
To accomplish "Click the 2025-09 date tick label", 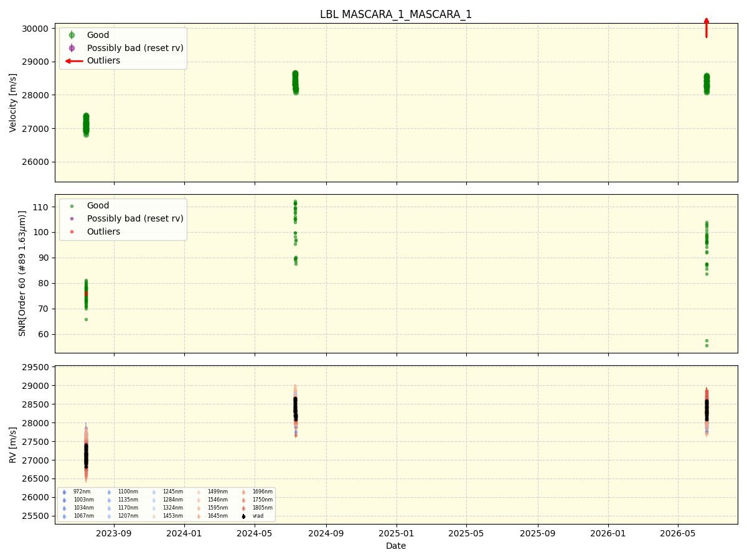I will pos(538,533).
